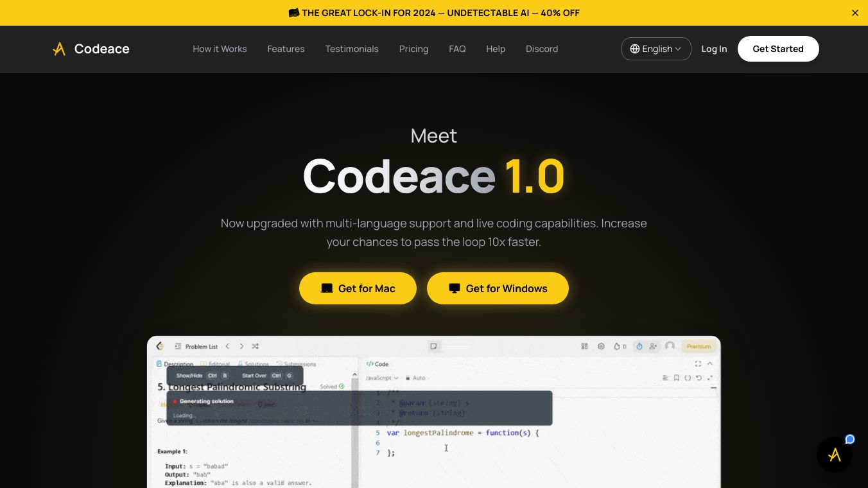Viewport: 868px width, 488px height.
Task: Click the shuffle problems icon
Action: pyautogui.click(x=255, y=346)
